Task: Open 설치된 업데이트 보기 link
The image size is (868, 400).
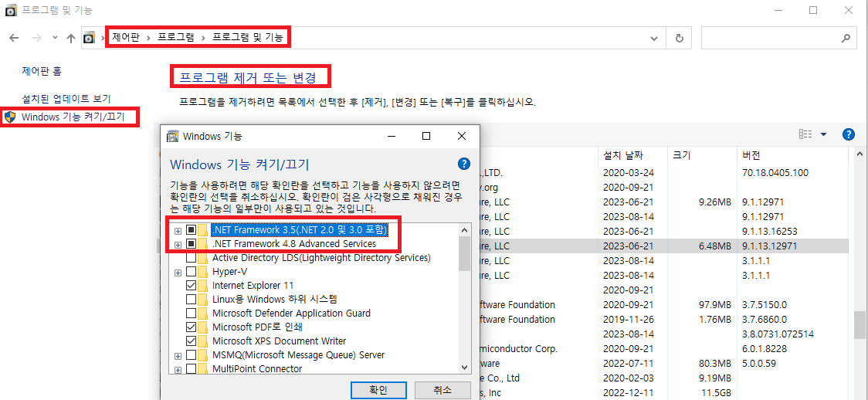Action: [x=66, y=99]
